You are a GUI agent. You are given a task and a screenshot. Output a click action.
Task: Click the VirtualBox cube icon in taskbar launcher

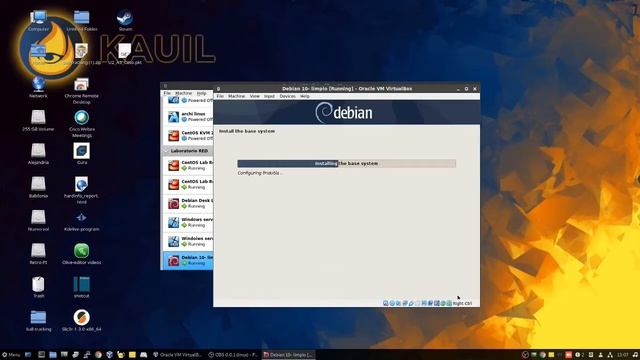[109, 355]
